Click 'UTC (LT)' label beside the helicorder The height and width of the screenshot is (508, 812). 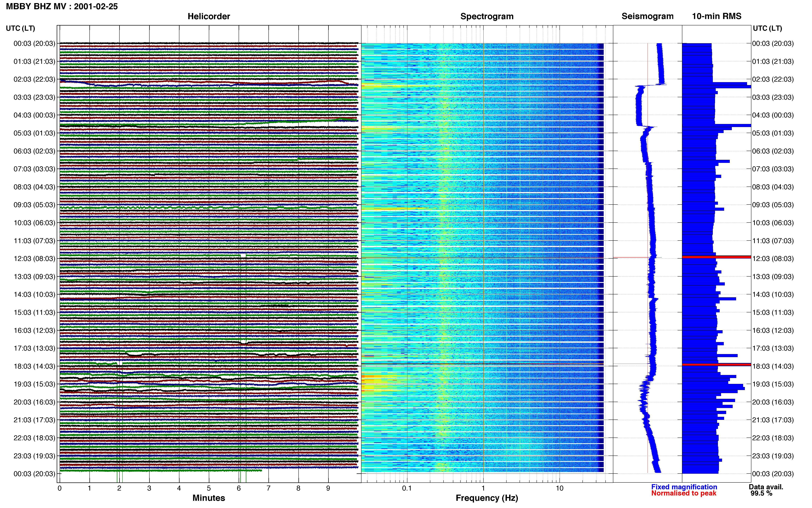pyautogui.click(x=21, y=28)
